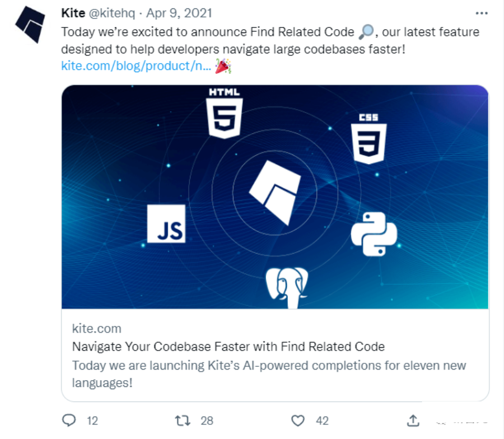Click the retweet icon below the tweet
The image size is (504, 439).
coord(181,421)
